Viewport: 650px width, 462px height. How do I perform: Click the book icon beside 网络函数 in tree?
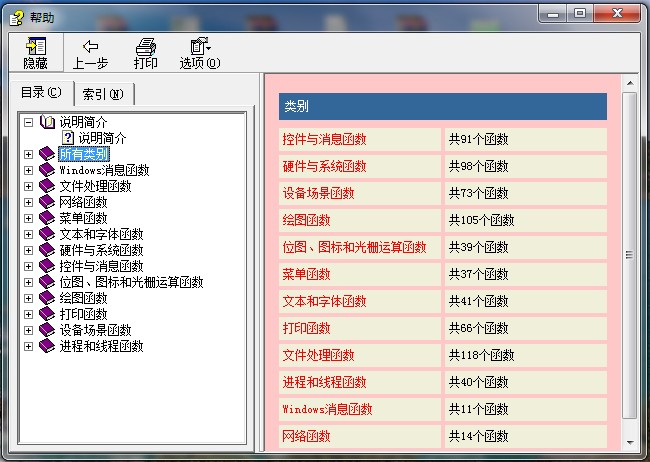tap(47, 202)
